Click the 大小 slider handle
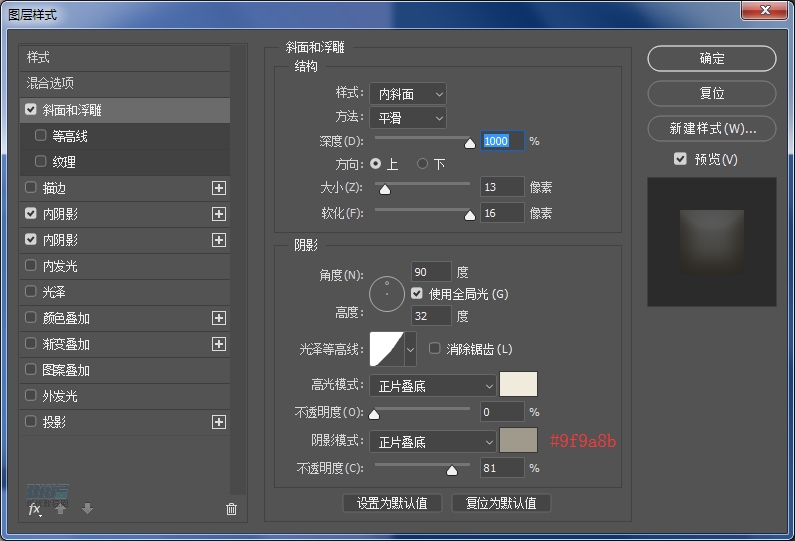Screen dimensions: 795x541 385,190
